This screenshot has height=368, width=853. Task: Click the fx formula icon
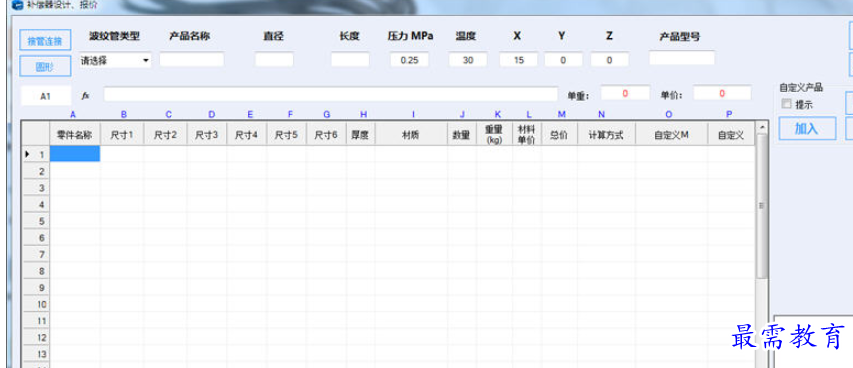coord(85,95)
